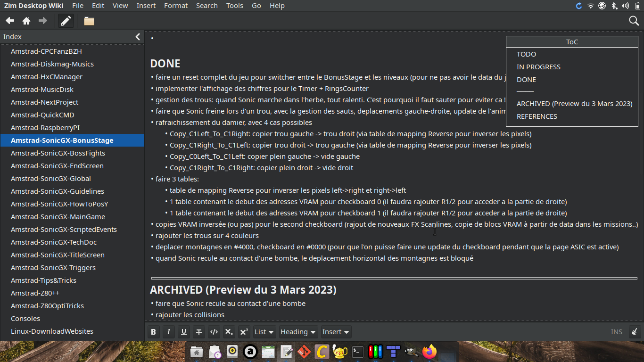Open the notebook home page
644x362 pixels.
[x=26, y=21]
